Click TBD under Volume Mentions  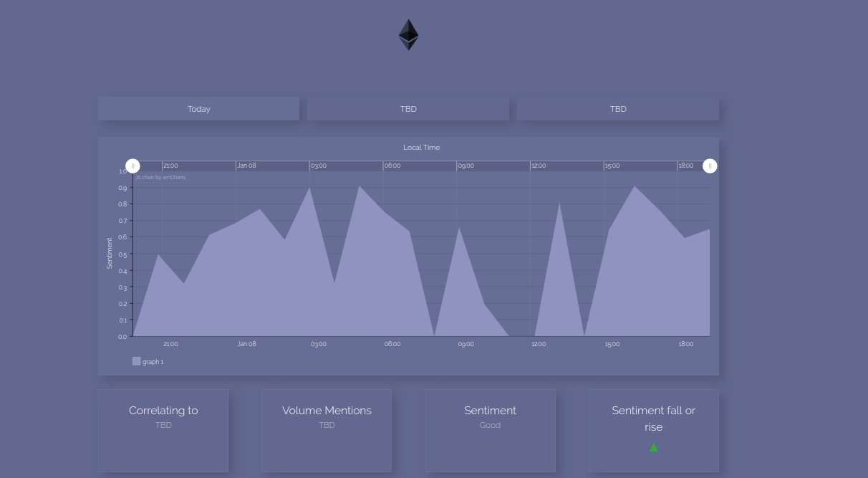point(327,425)
